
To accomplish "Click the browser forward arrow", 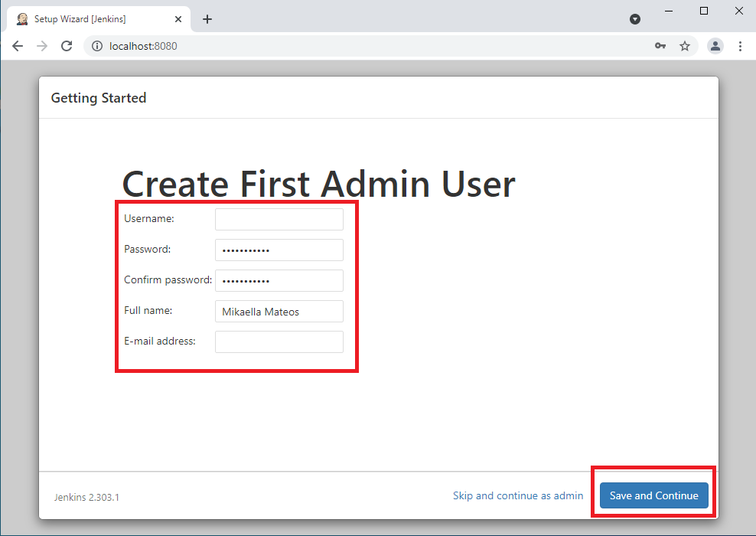I will click(42, 46).
